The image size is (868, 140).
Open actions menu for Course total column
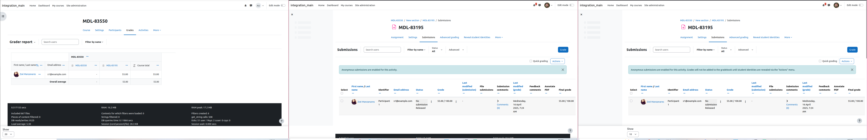158,66
